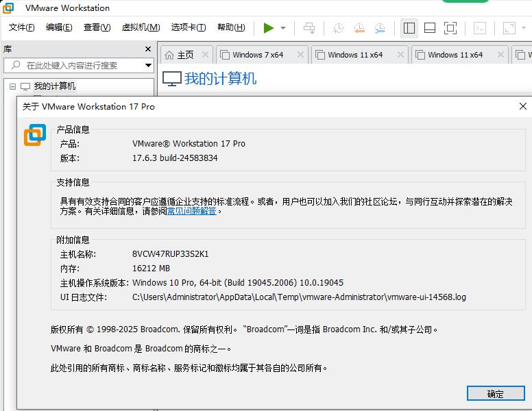Screen dimensions: 532x411
Task: Close the Windows 7 x64 tab
Action: coord(300,54)
